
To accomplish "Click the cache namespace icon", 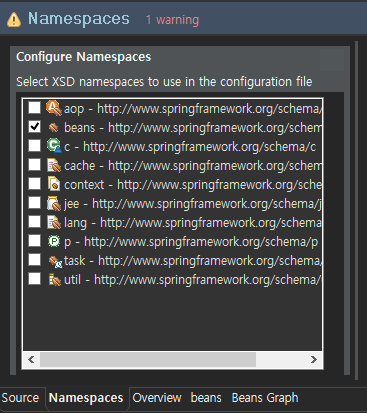I will (x=54, y=165).
